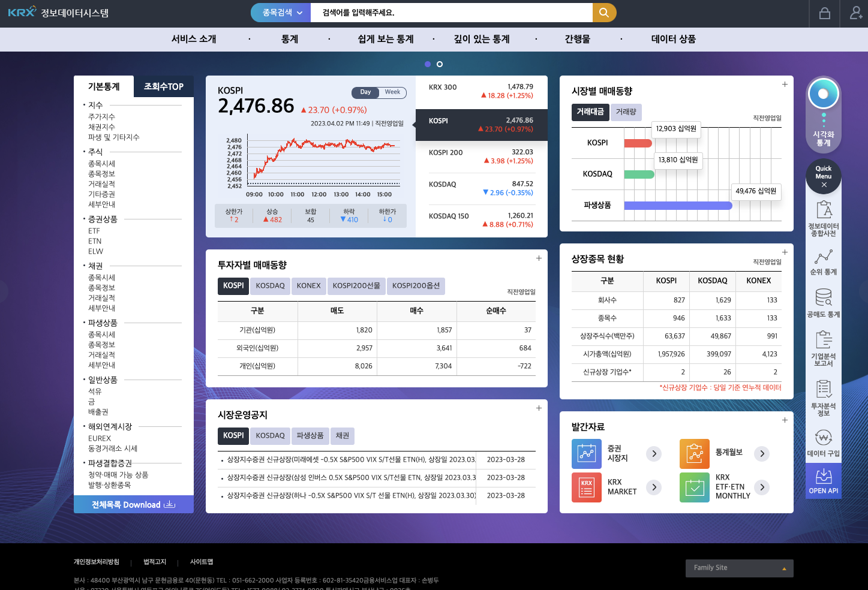Open the OPEN API download icon
Image resolution: width=868 pixels, height=590 pixels.
[824, 481]
